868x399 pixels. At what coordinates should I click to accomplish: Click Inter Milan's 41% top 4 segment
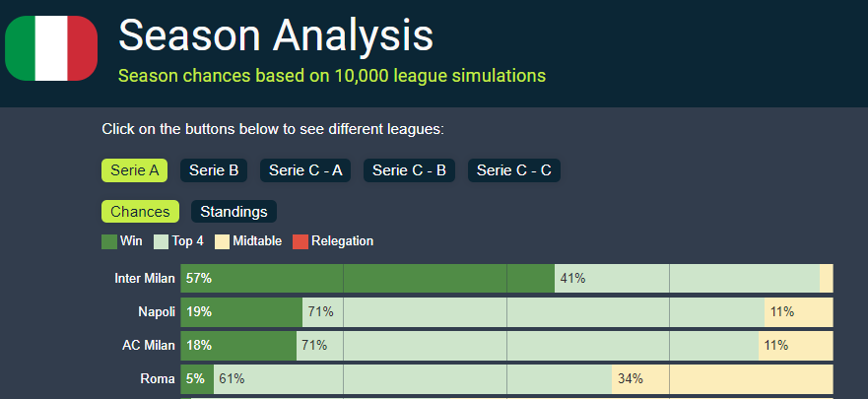coord(687,279)
